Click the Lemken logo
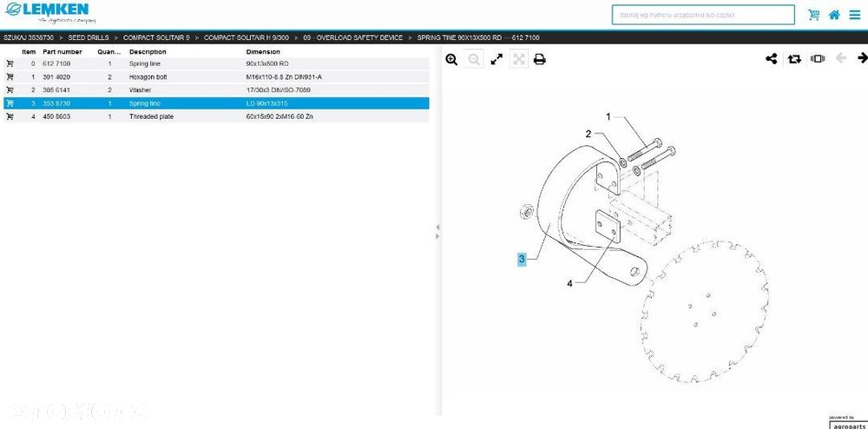The height and width of the screenshot is (429, 868). click(51, 12)
